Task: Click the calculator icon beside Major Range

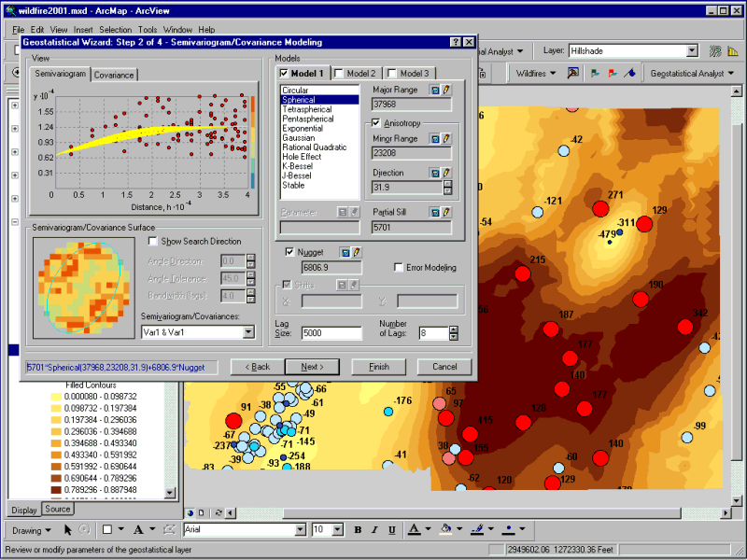Action: click(x=434, y=90)
